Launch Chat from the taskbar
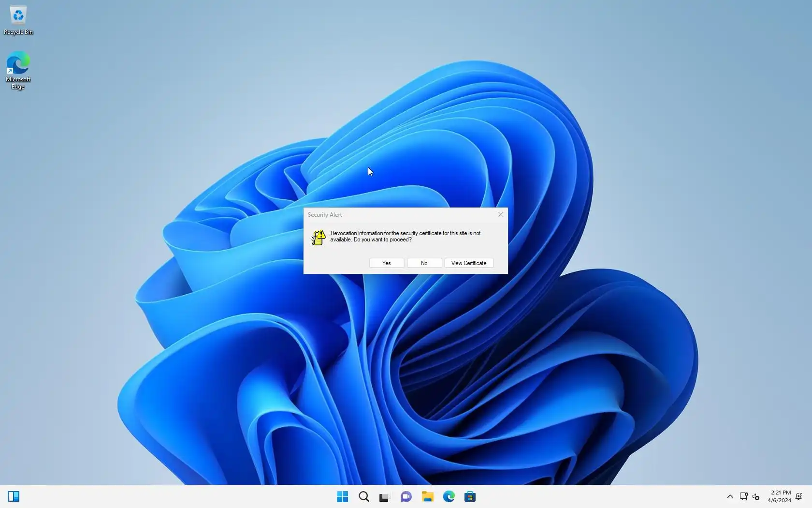 [x=406, y=497]
